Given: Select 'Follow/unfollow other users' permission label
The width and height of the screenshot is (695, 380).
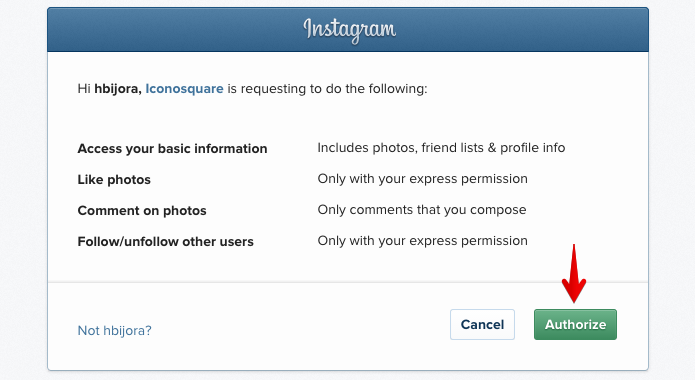Looking at the screenshot, I should 165,242.
